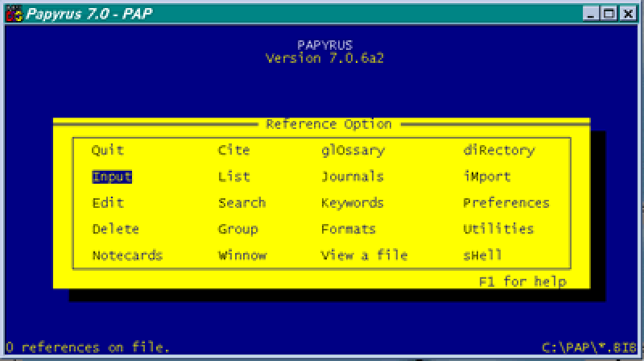Viewport: 644px width, 361px height.
Task: Click the C:\PAP\*.BIB path text
Action: tap(589, 348)
